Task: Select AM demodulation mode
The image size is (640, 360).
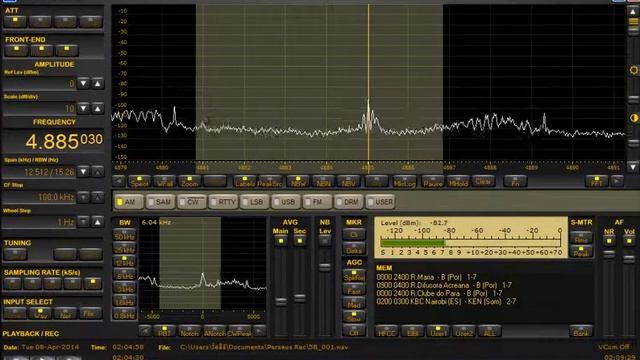Action: point(129,202)
